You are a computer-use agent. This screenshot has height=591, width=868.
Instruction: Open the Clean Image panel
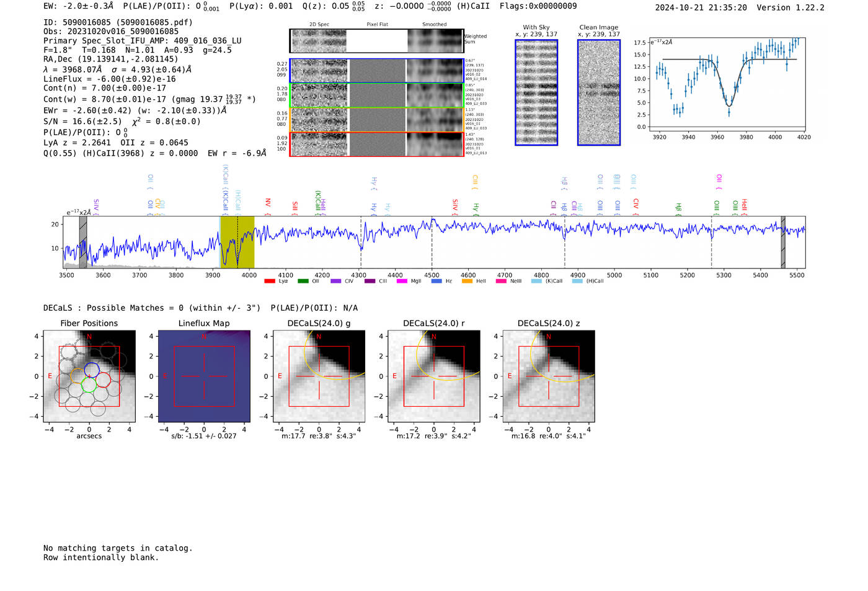pos(599,92)
